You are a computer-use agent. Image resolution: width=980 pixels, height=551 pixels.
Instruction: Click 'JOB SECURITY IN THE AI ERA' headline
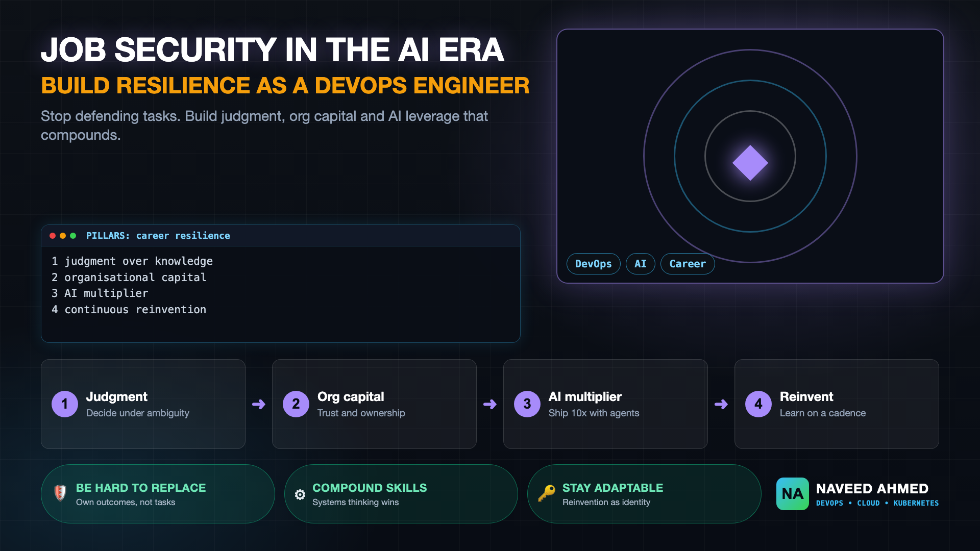coord(273,50)
